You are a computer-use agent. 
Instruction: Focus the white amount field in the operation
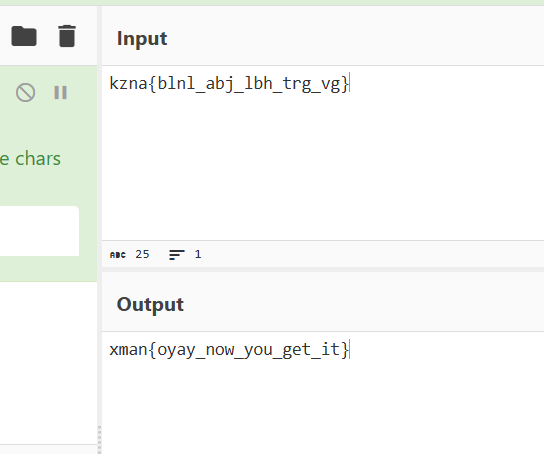(39, 231)
